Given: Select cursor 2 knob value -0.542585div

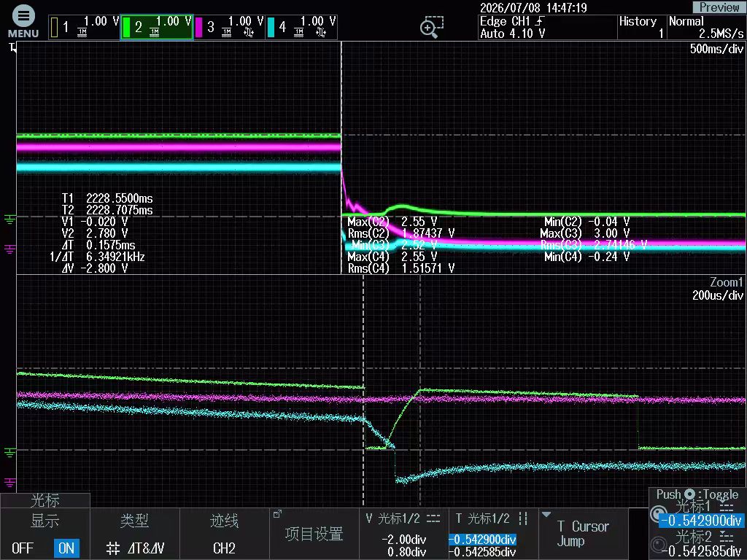Looking at the screenshot, I should [x=700, y=551].
